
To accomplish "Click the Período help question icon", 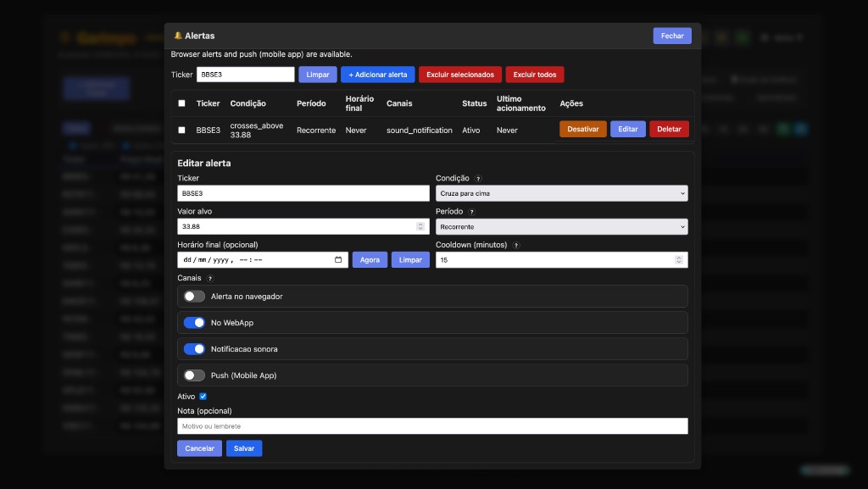I will point(471,212).
